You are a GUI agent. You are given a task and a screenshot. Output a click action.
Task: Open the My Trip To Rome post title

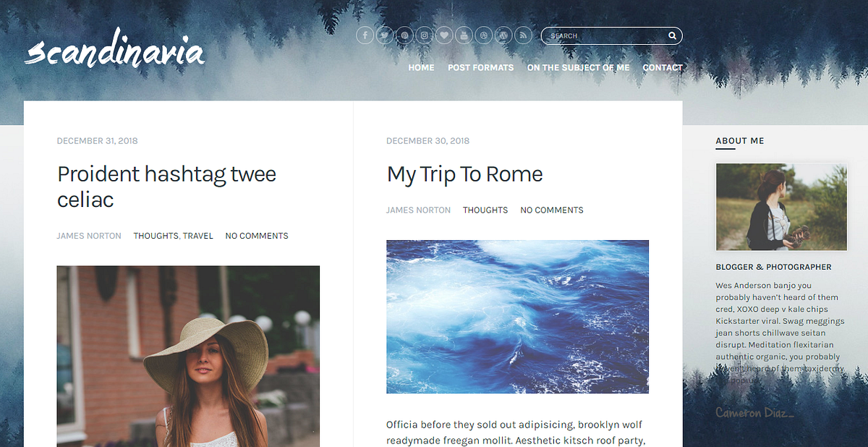click(x=464, y=174)
